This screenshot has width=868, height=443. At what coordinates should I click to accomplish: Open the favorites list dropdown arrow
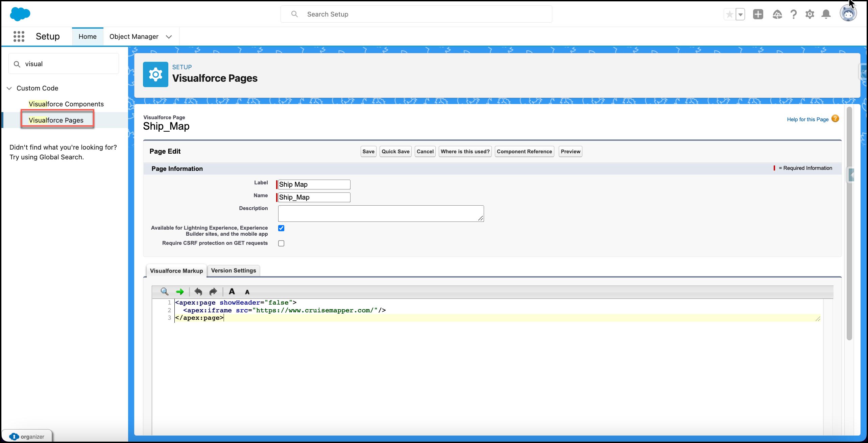(741, 15)
